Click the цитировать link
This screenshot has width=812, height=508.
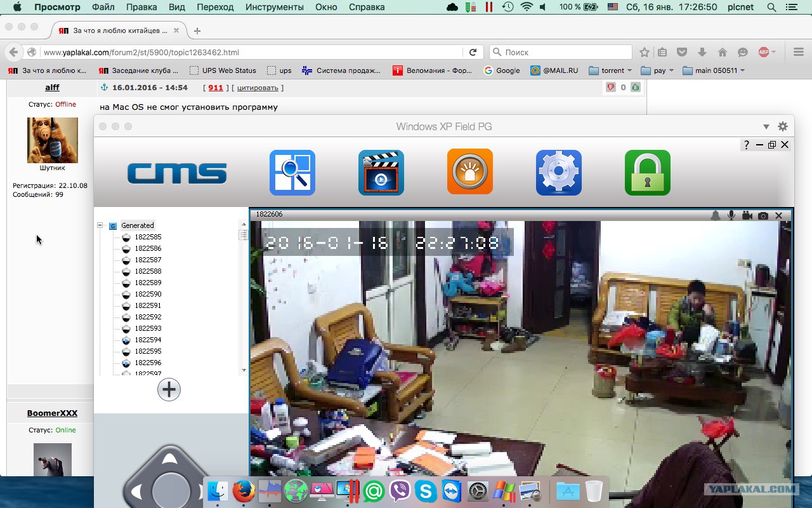tap(257, 88)
